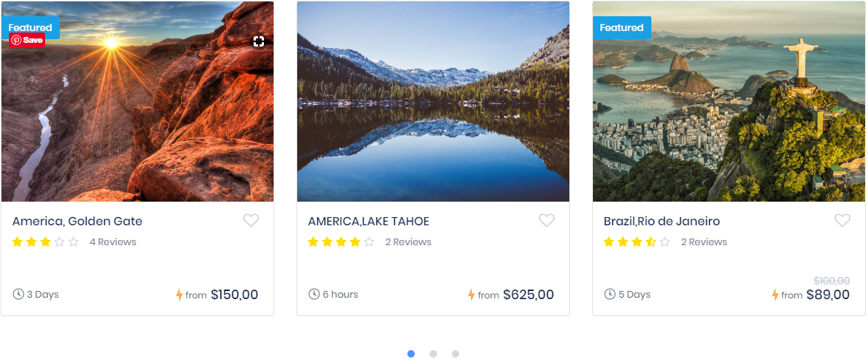Switch to the second carousel slide dot
The height and width of the screenshot is (359, 868).
433,354
